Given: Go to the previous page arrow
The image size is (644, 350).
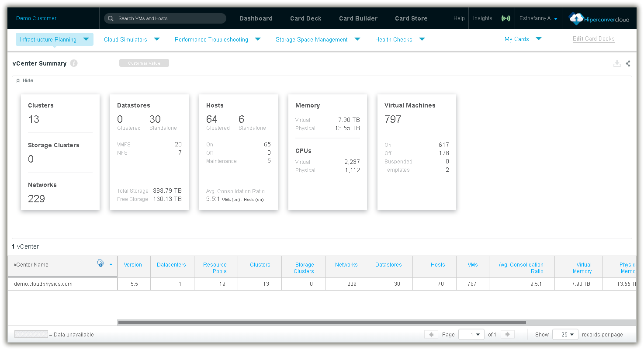Looking at the screenshot, I should (x=431, y=334).
